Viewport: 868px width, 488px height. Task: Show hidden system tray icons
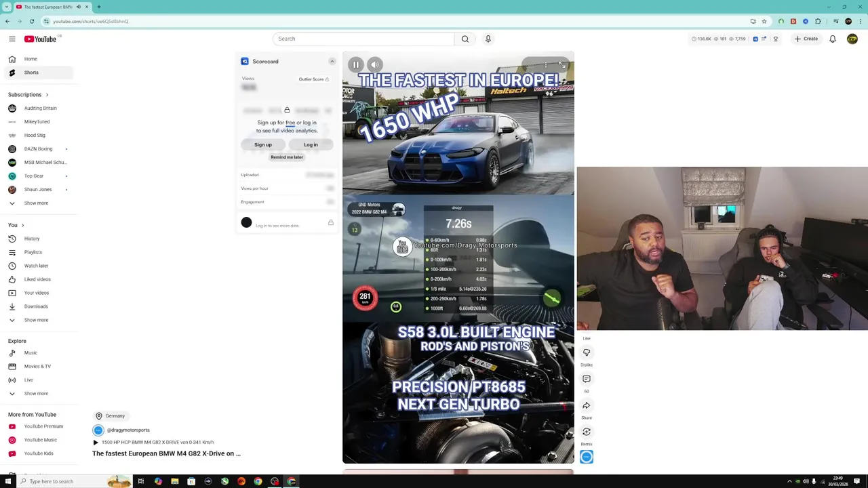(x=789, y=481)
